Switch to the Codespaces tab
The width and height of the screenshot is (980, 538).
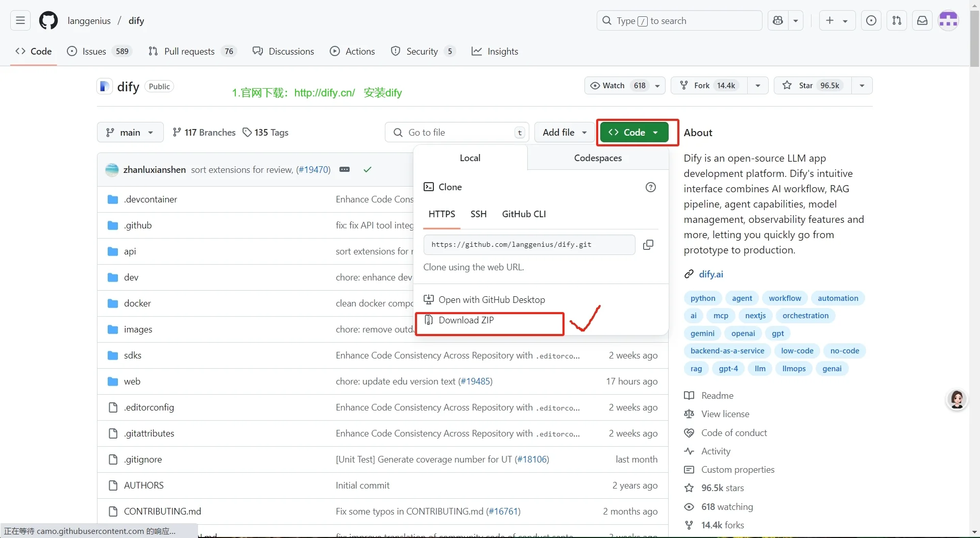[x=598, y=158]
